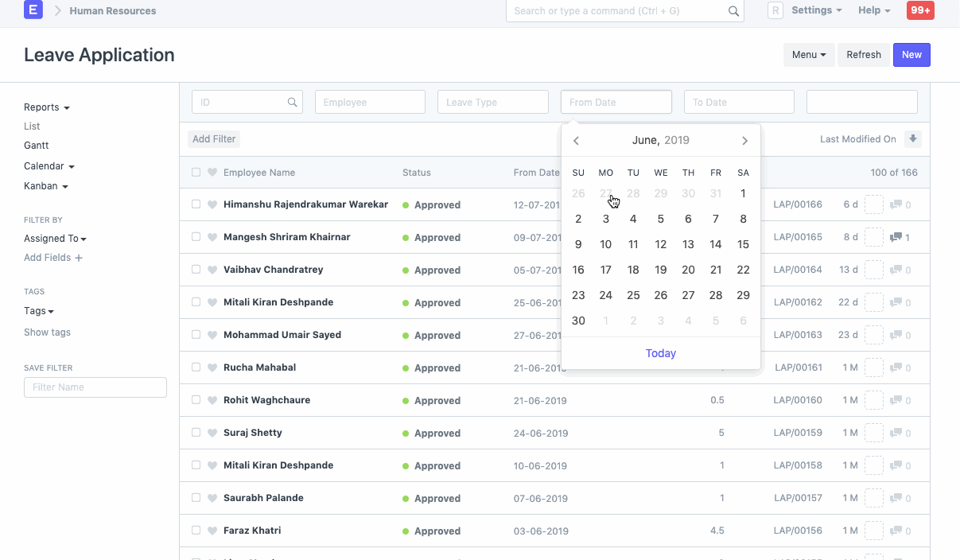The width and height of the screenshot is (960, 560).
Task: Click the Filter Name input field
Action: [x=95, y=387]
